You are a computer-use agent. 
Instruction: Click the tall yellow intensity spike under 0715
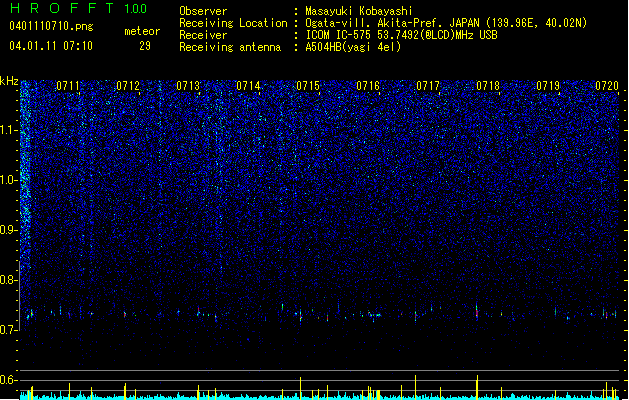tap(300, 387)
